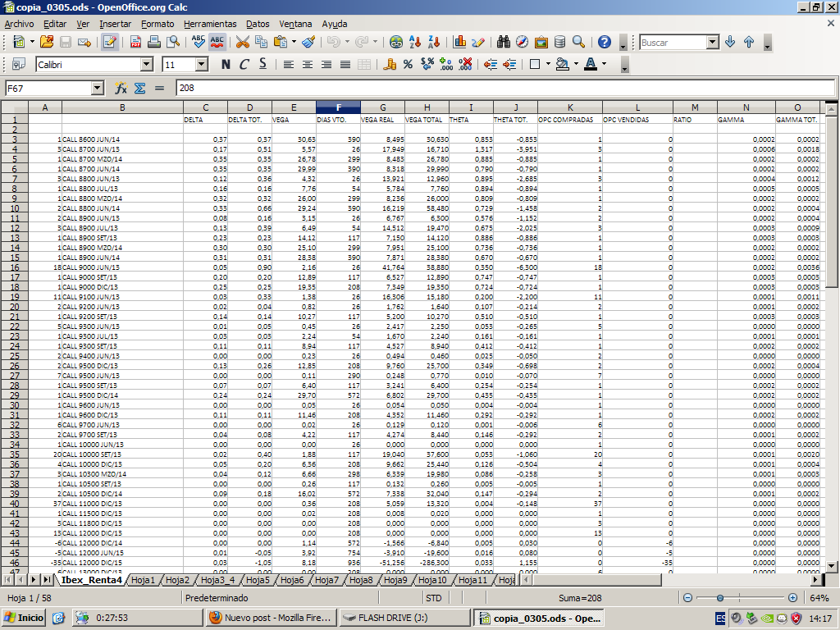This screenshot has width=840, height=630.
Task: Open the font size dropdown
Action: pos(202,64)
